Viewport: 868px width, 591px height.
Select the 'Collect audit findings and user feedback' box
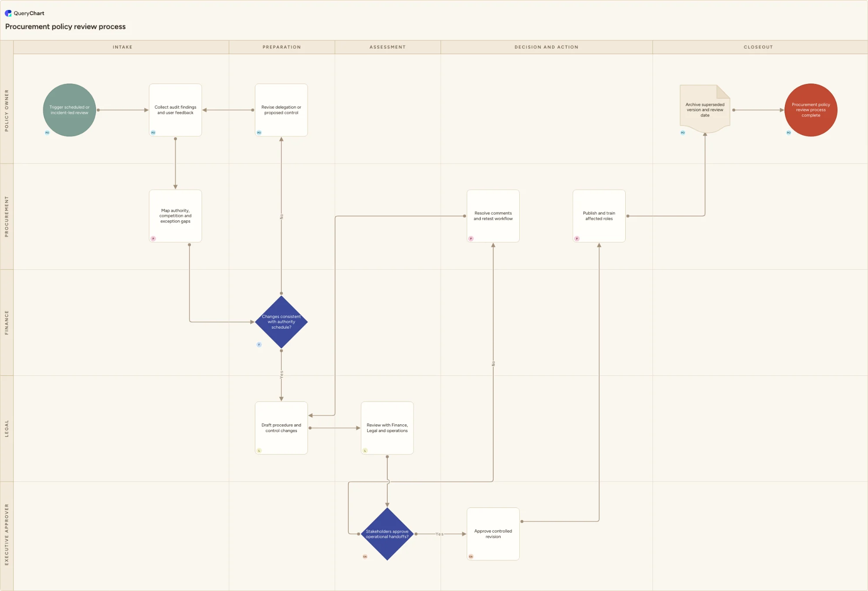coord(175,110)
